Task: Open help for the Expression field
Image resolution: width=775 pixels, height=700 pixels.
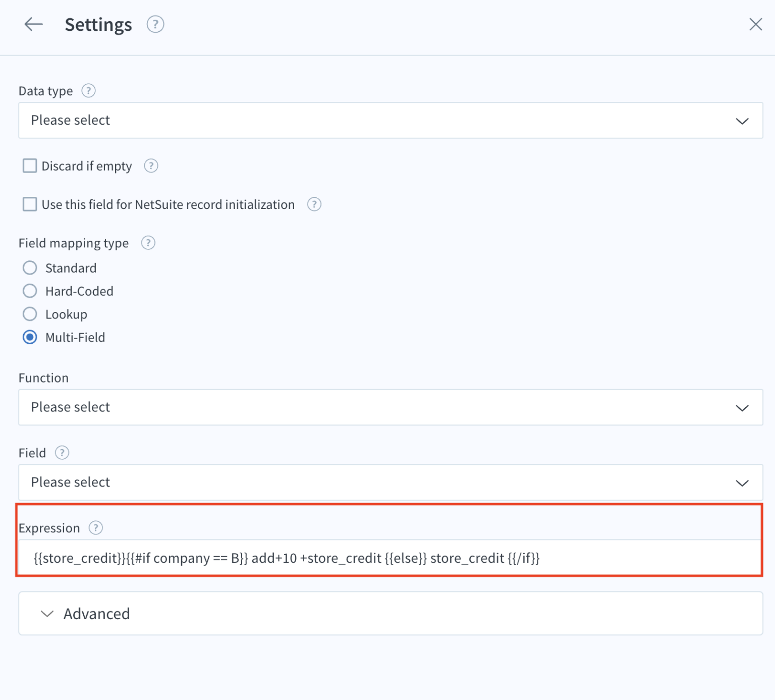Action: click(95, 528)
